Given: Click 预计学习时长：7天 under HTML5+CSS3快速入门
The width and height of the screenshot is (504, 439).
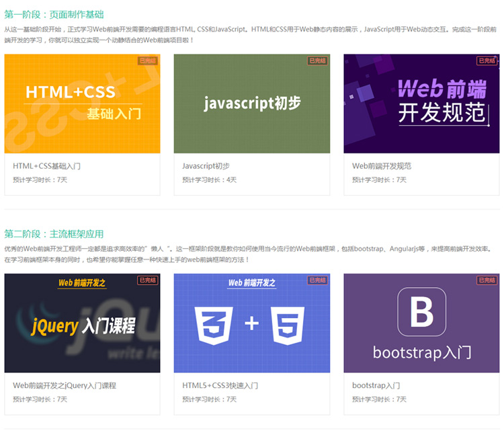Looking at the screenshot, I should pos(209,399).
